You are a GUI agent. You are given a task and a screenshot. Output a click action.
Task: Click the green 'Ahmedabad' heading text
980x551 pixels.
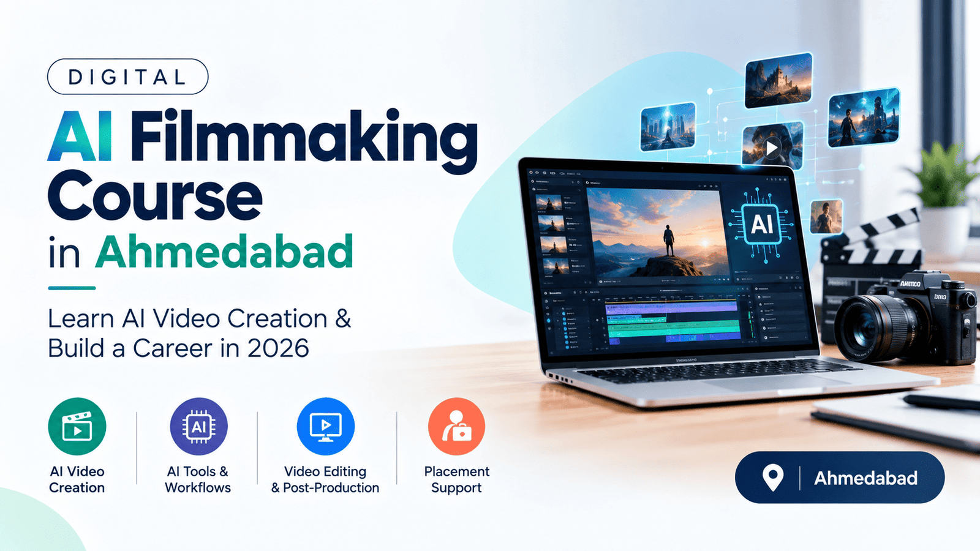tap(224, 252)
